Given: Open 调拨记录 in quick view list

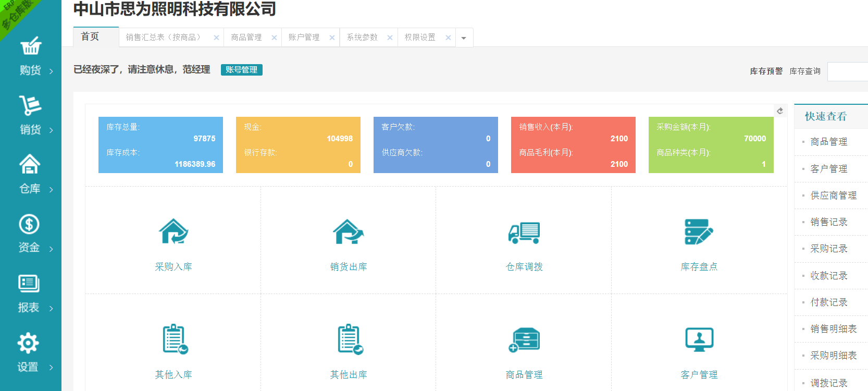Looking at the screenshot, I should (829, 383).
